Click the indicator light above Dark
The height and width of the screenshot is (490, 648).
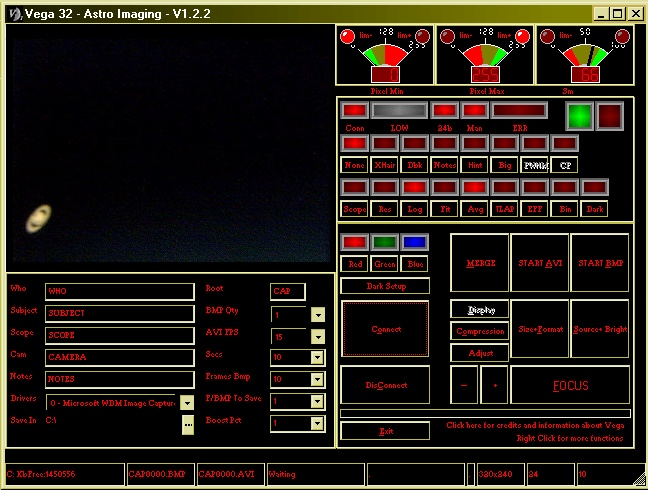tap(595, 187)
